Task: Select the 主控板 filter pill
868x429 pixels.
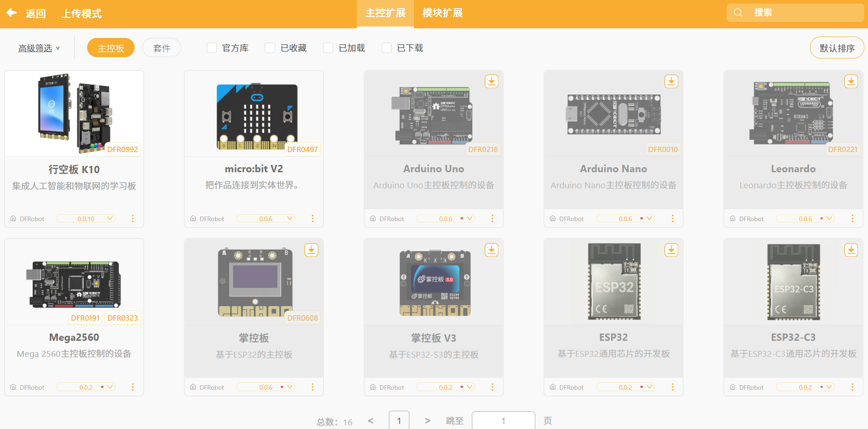Action: click(111, 48)
